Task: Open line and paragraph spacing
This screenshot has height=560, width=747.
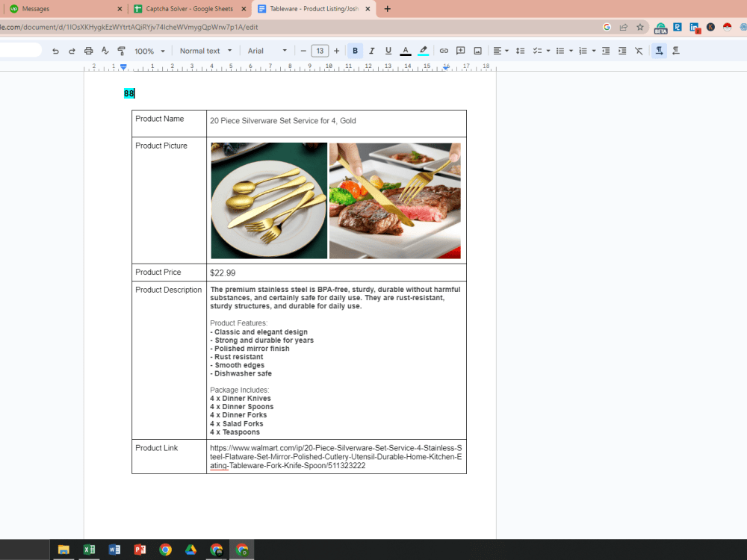Action: (x=520, y=51)
